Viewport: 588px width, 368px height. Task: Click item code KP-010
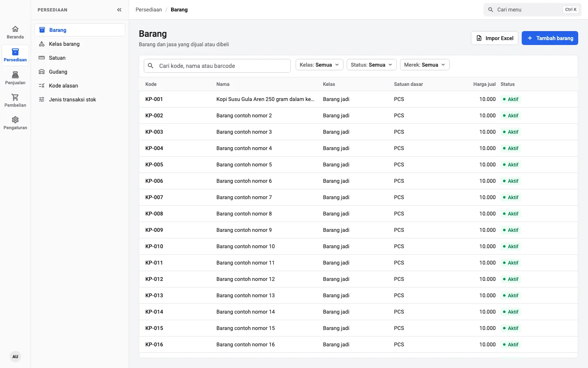click(154, 247)
